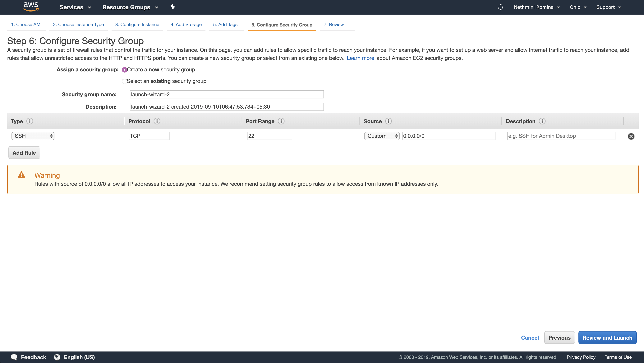Viewport: 644px width, 363px height.
Task: Go to step 7 Review
Action: 334,25
